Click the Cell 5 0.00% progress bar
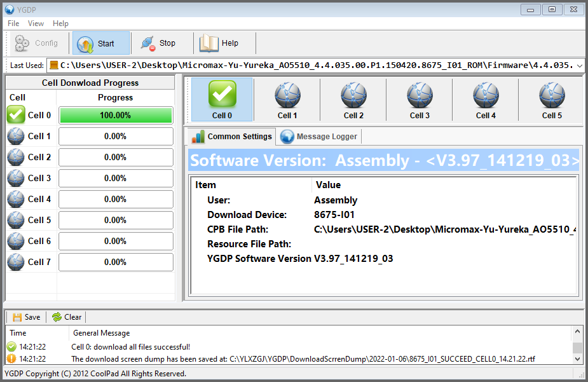The height and width of the screenshot is (382, 588). click(x=116, y=220)
